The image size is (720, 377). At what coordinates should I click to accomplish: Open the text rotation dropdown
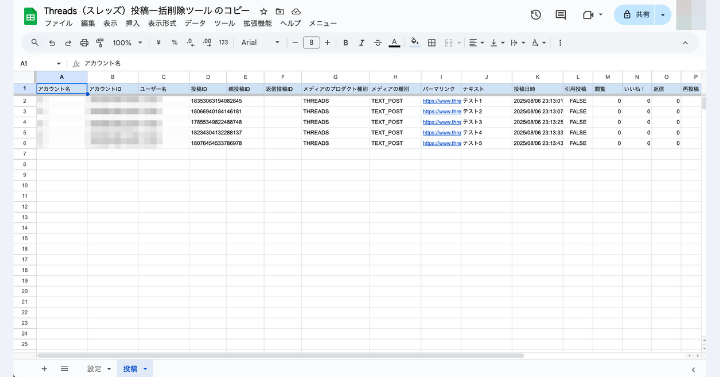(538, 43)
